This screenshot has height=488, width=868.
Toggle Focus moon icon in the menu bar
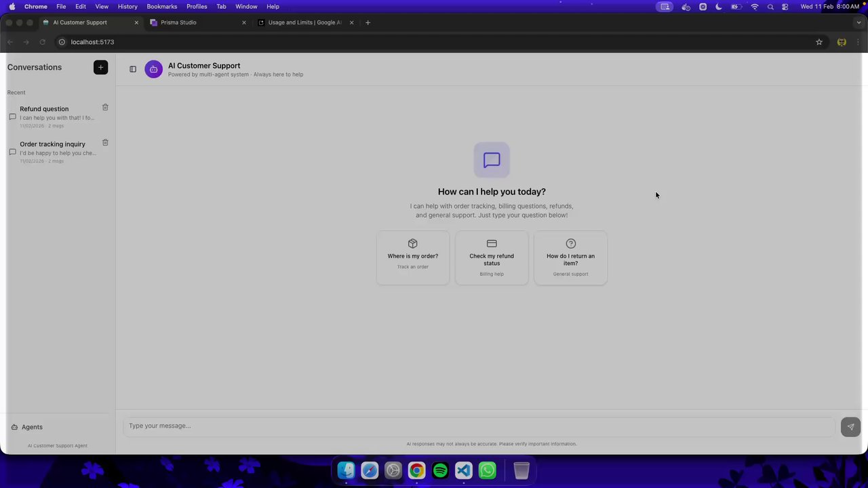click(x=719, y=7)
